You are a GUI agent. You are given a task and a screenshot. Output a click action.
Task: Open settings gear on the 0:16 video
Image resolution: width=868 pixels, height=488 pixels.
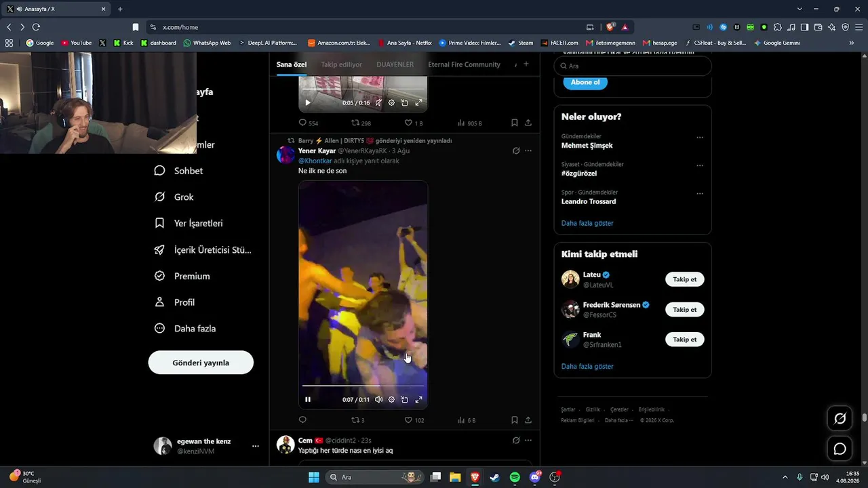391,103
